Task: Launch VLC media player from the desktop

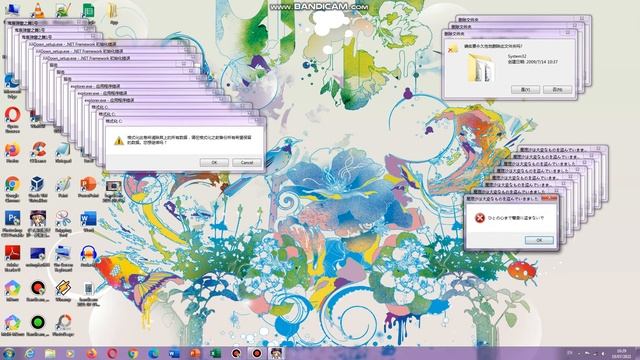Action: (x=38, y=10)
